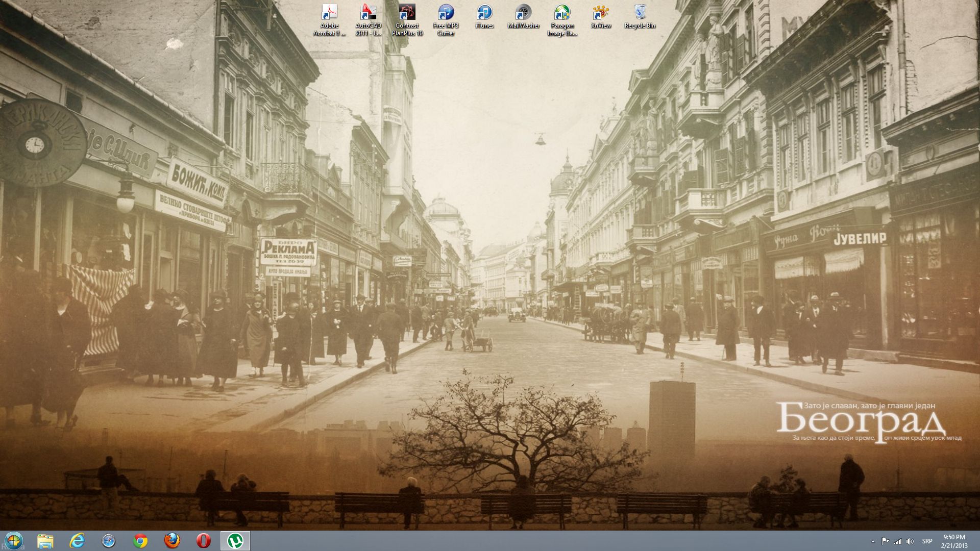Image resolution: width=980 pixels, height=551 pixels.
Task: Switch to the running uTorrent taskbar button
Action: pos(235,541)
